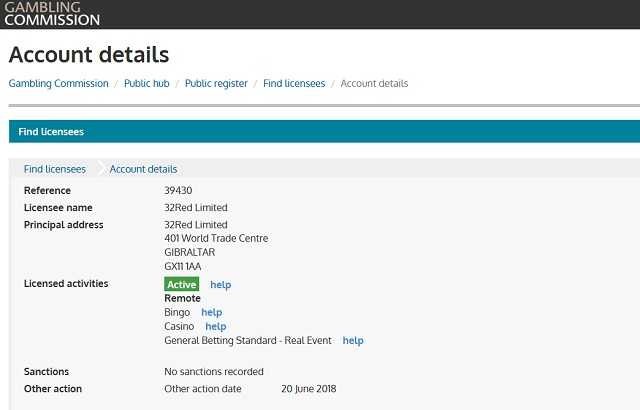
Task: Click the Other action field label
Action: [x=53, y=389]
